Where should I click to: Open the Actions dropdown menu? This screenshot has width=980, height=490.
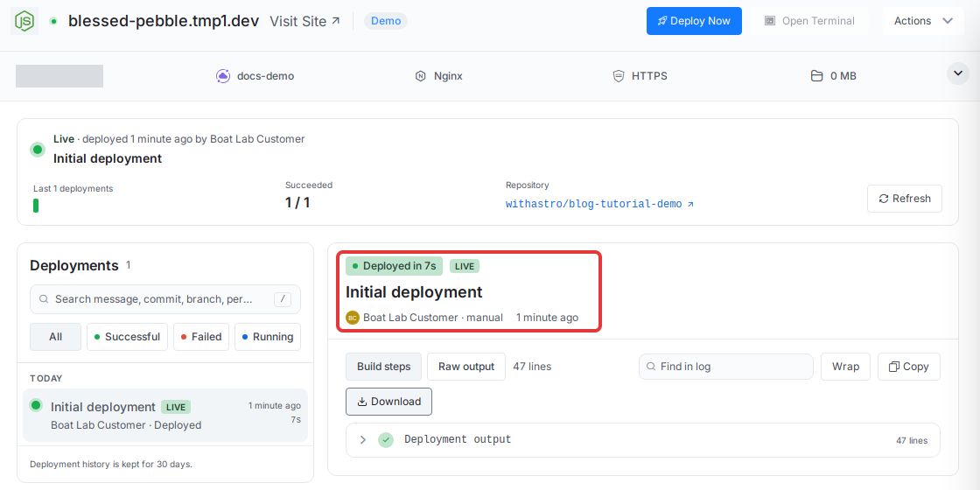point(923,21)
